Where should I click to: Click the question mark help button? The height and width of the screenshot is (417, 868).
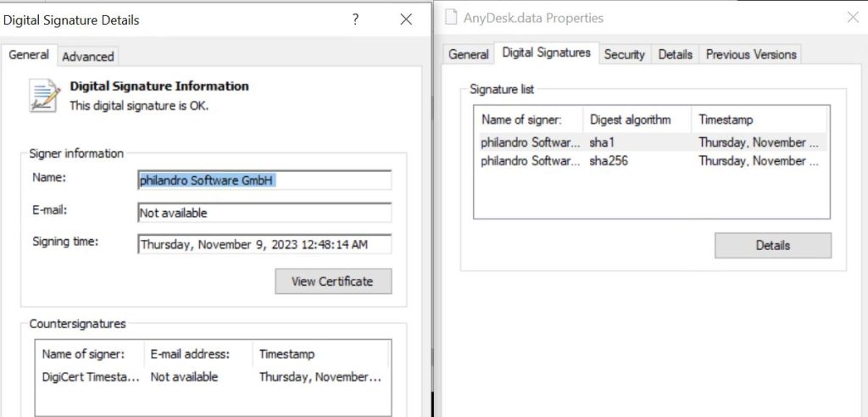pyautogui.click(x=356, y=19)
